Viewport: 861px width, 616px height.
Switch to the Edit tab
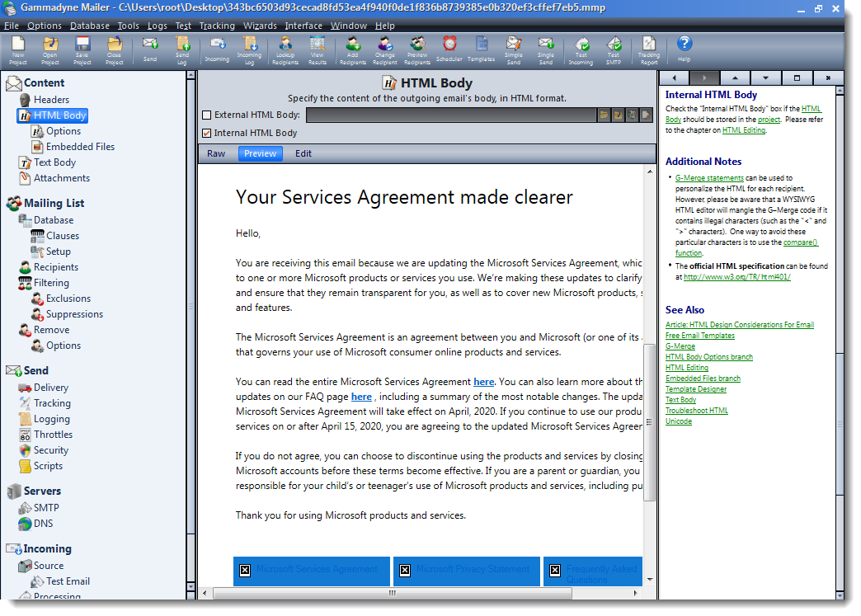point(303,153)
